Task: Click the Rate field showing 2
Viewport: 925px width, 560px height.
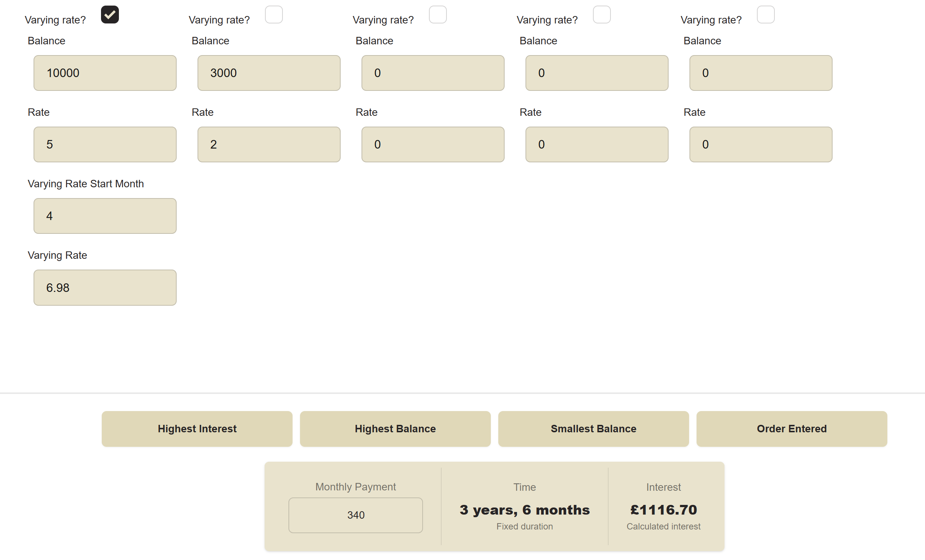Action: (269, 144)
